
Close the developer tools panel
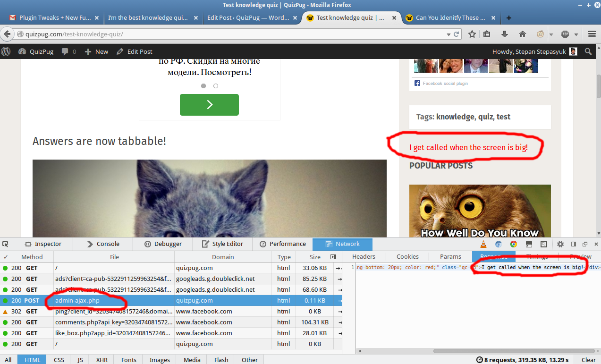coord(595,244)
